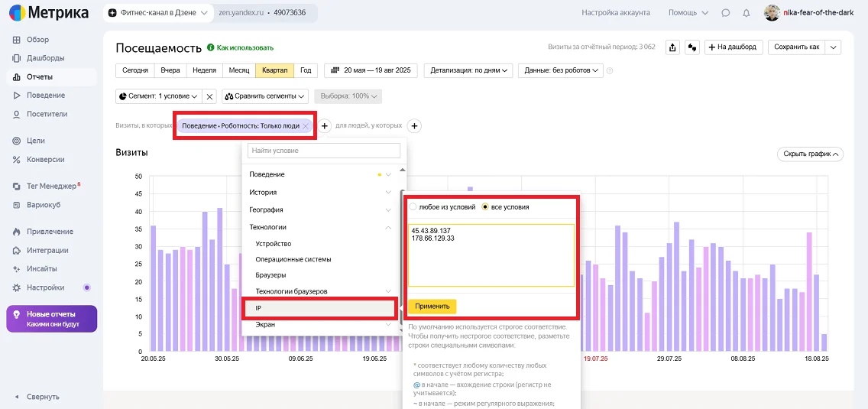This screenshot has height=409, width=868.
Task: Click the segment reset X button
Action: click(x=210, y=96)
